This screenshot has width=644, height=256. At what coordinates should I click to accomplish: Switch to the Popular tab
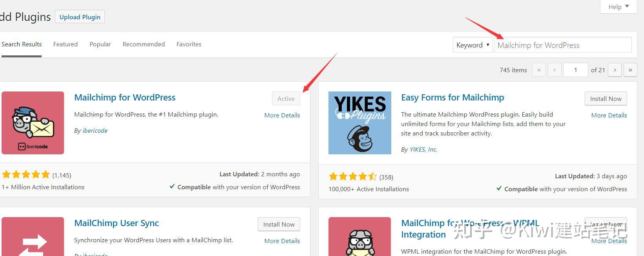[x=100, y=44]
